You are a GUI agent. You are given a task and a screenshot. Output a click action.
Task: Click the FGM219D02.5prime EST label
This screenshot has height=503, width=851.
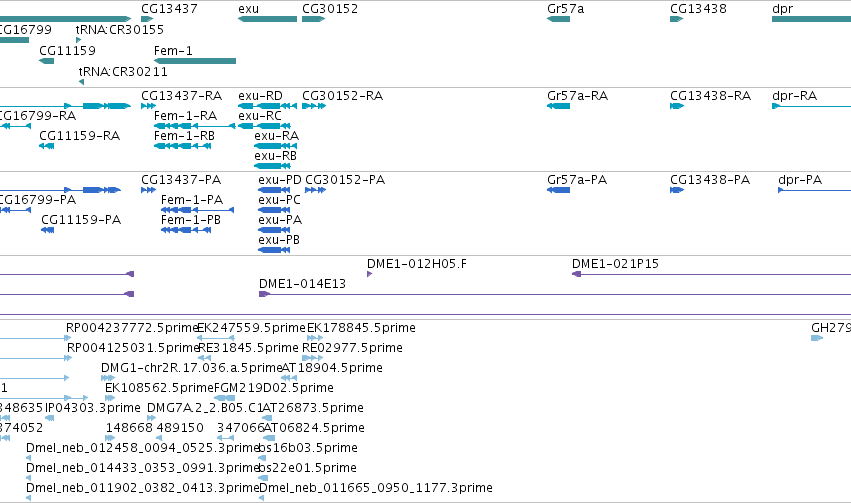(x=274, y=388)
